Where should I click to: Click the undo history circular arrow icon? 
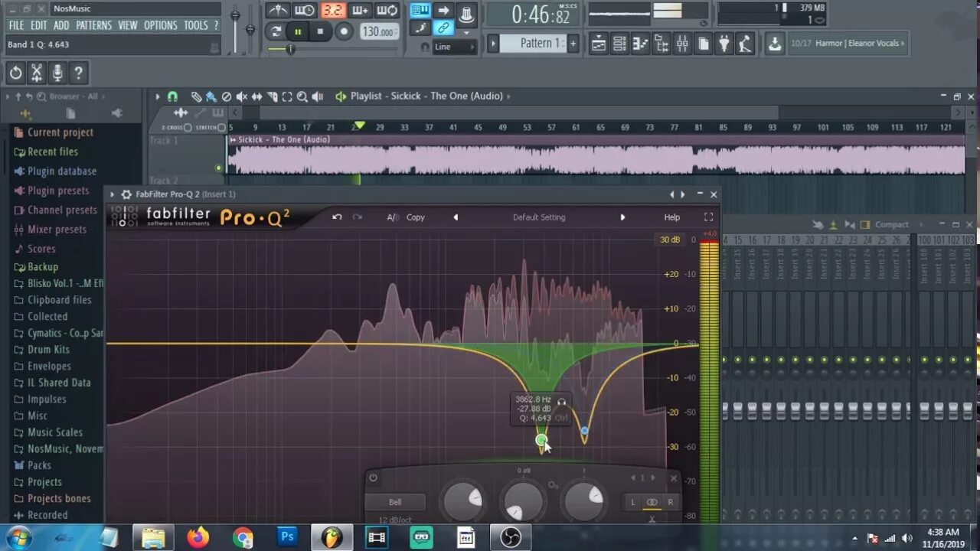coord(15,73)
